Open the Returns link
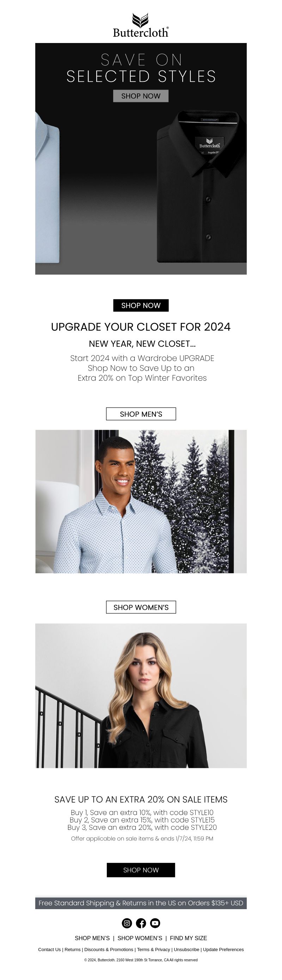The image size is (282, 980). pos(72,950)
